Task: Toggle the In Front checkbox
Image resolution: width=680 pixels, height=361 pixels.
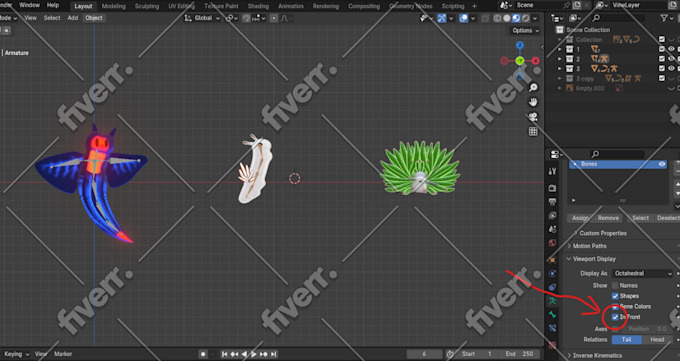Action: (615, 317)
